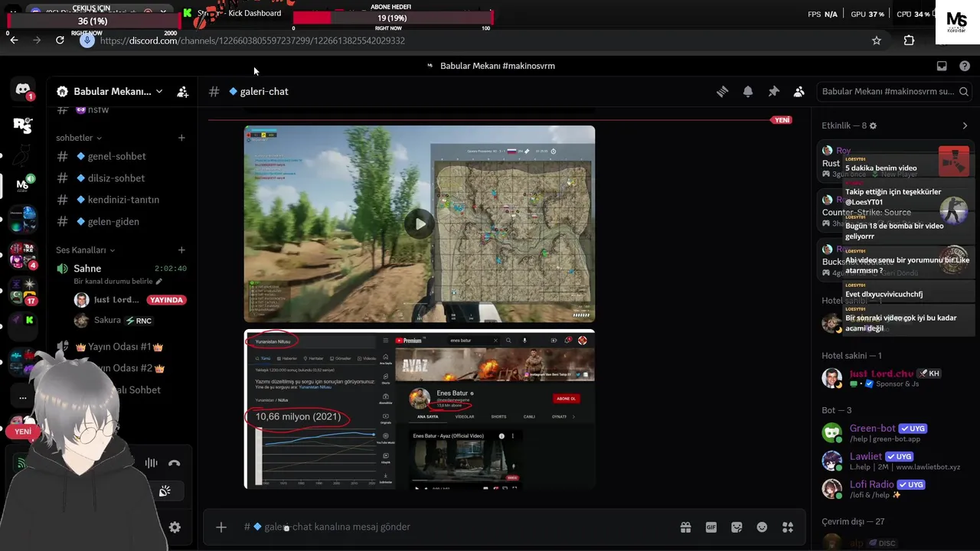Collapse the sohbetler category
The image size is (980, 551).
79,138
